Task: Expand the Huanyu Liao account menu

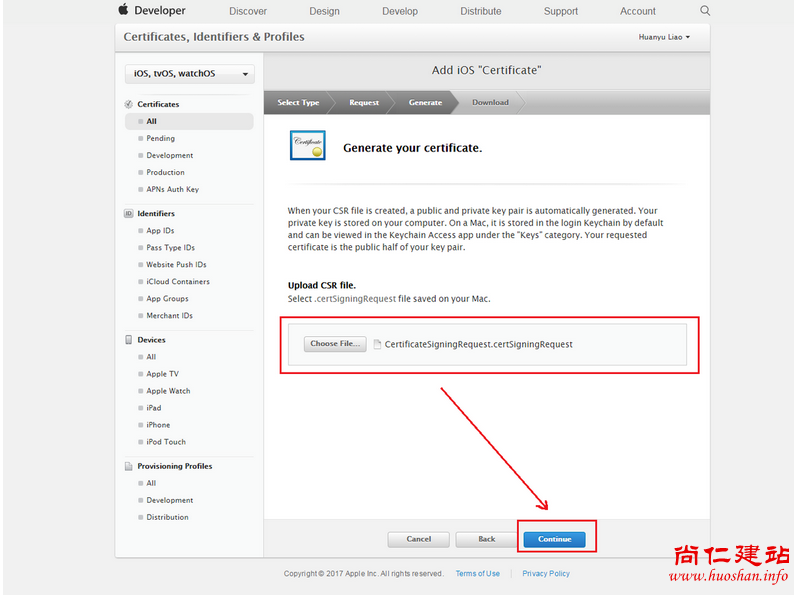Action: coord(664,37)
